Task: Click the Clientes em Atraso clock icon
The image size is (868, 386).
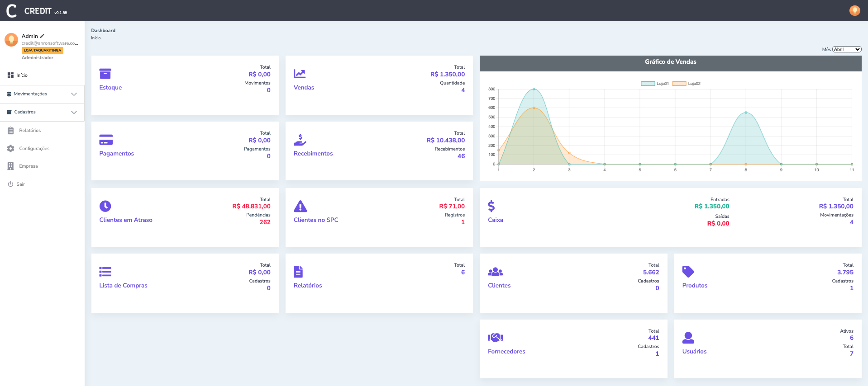Action: pyautogui.click(x=105, y=206)
